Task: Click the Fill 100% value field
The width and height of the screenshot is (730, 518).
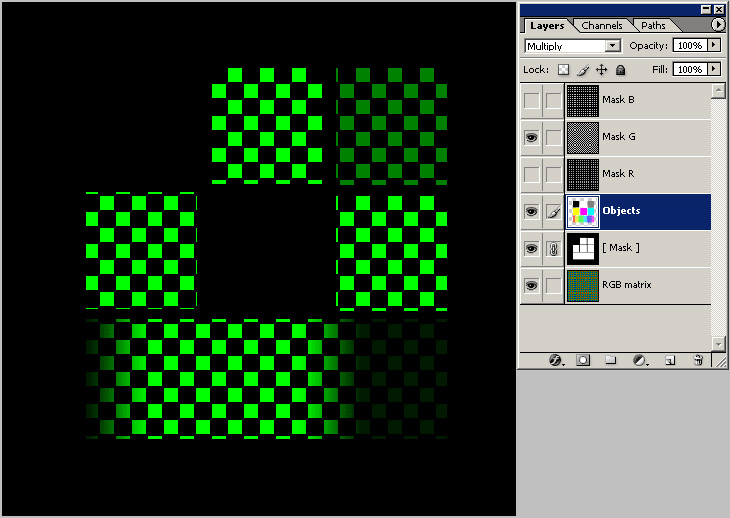Action: tap(690, 69)
